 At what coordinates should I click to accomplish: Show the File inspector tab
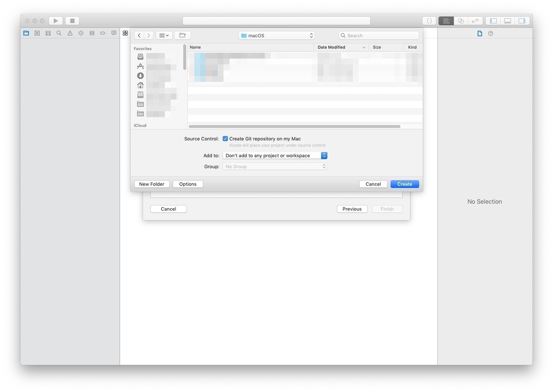coord(480,33)
